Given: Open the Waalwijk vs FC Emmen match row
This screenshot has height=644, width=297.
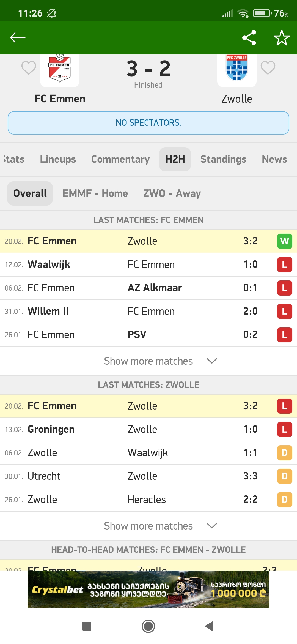Looking at the screenshot, I should 148,264.
